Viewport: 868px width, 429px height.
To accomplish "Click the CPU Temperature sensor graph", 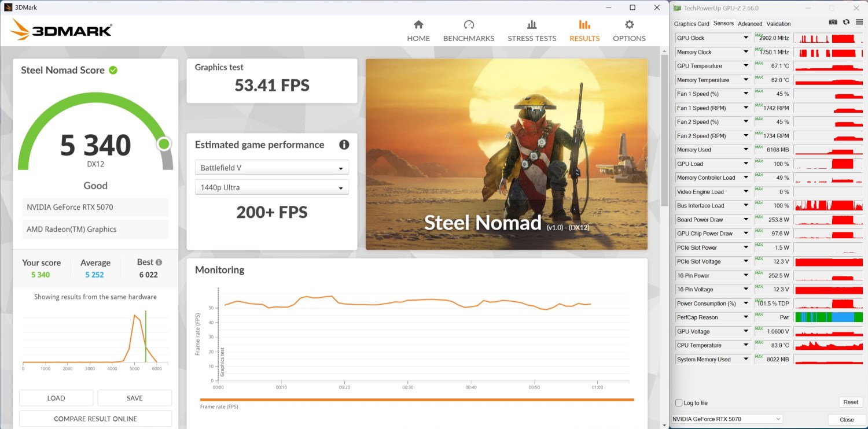I will [829, 345].
